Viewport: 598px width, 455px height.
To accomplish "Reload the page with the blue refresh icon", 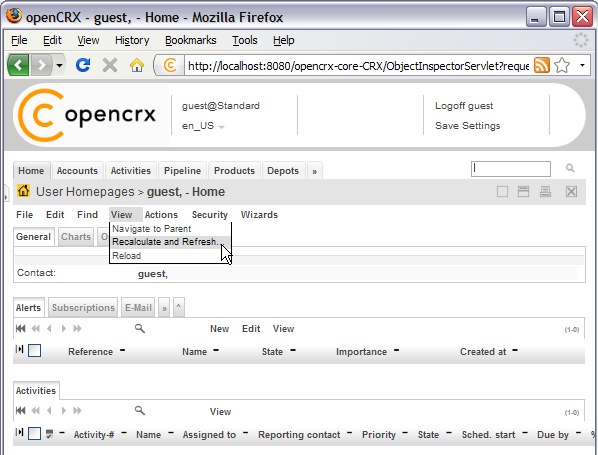I will [x=83, y=65].
